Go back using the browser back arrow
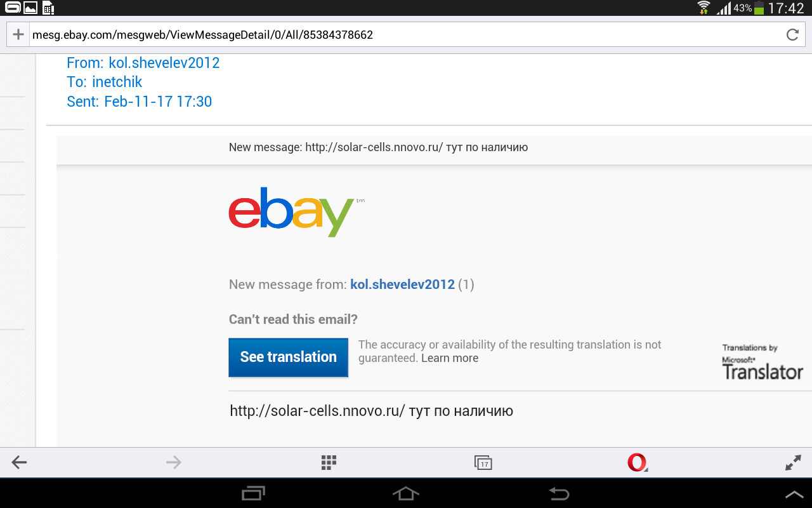 point(19,462)
